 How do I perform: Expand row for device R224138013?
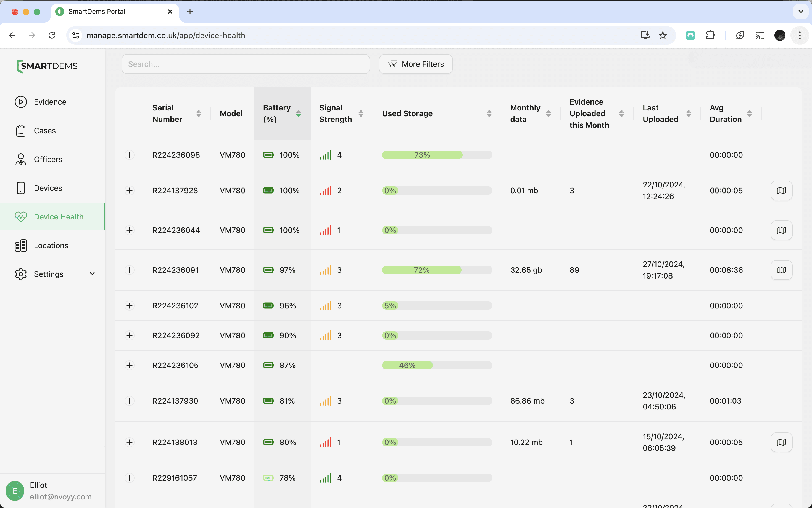point(130,442)
